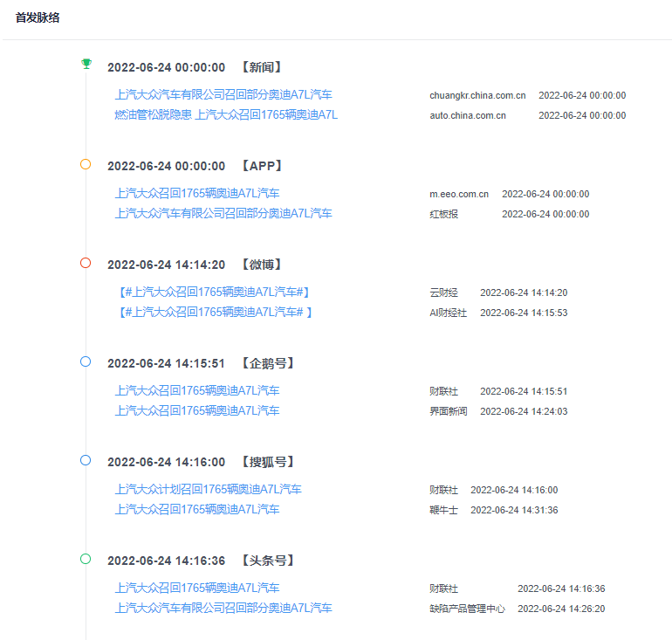Open the 财联社 article under 企鹅号
This screenshot has height=640, width=672.
click(x=196, y=390)
